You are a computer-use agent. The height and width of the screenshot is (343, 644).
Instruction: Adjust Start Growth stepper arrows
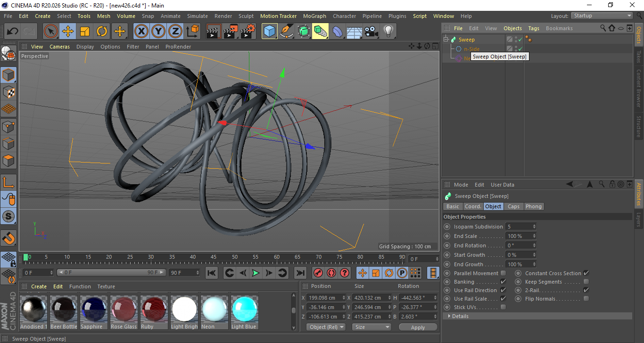(x=534, y=255)
